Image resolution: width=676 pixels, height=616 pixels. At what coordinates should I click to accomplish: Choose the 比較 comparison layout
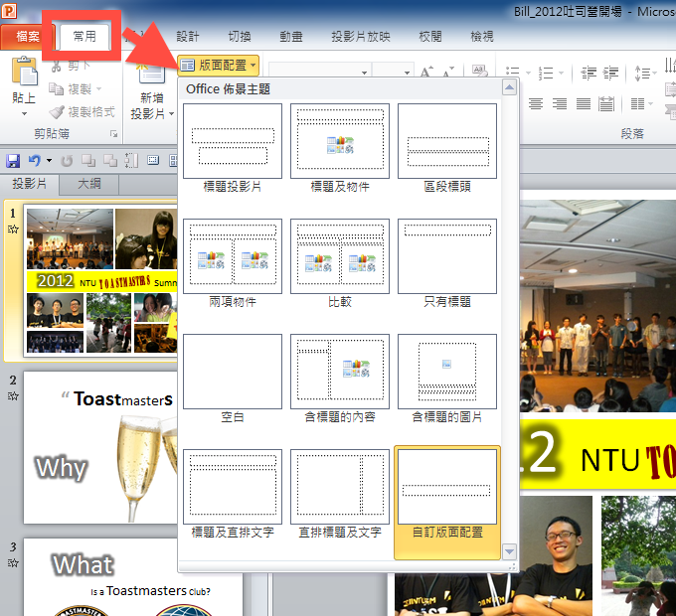[x=340, y=263]
